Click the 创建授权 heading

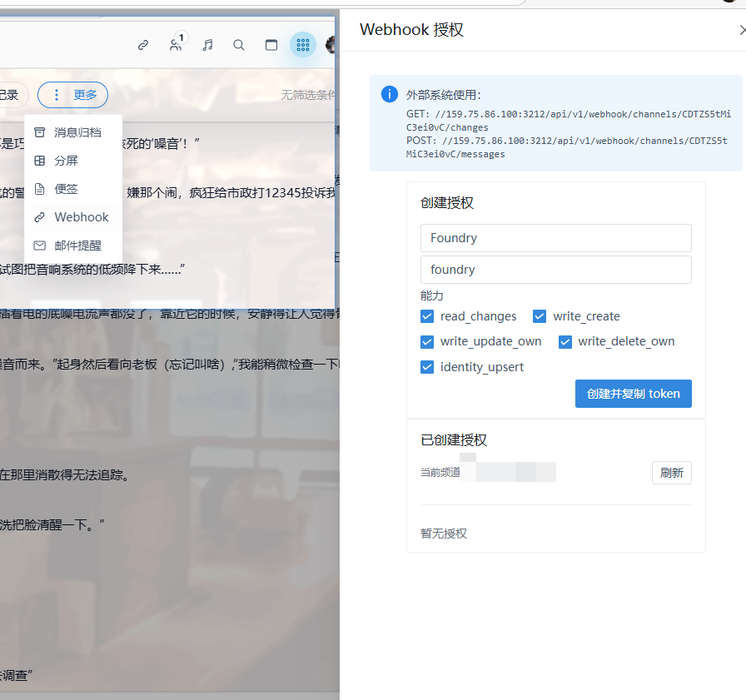click(447, 203)
